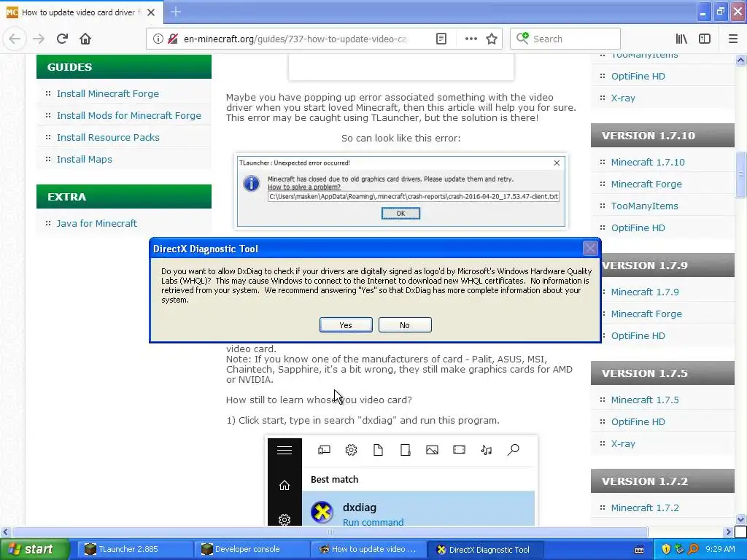This screenshot has height=560, width=747.
Task: Click the insecure connection lock icon
Action: pos(173,39)
